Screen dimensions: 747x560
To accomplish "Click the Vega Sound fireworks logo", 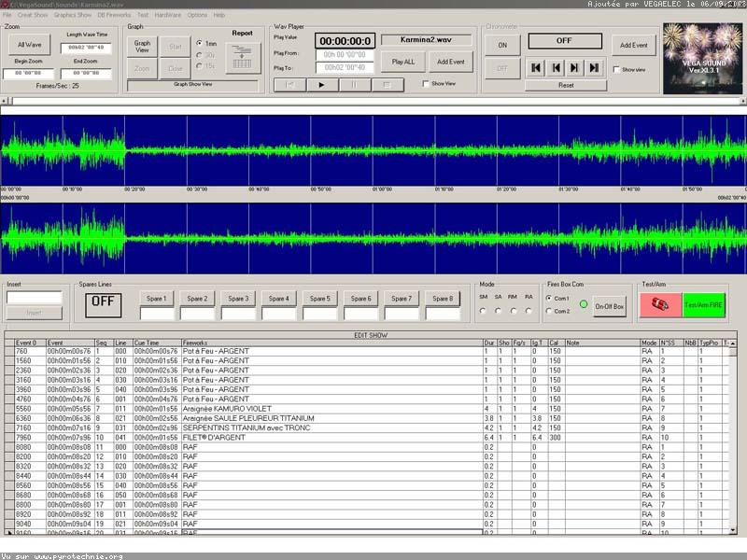I will tap(701, 59).
